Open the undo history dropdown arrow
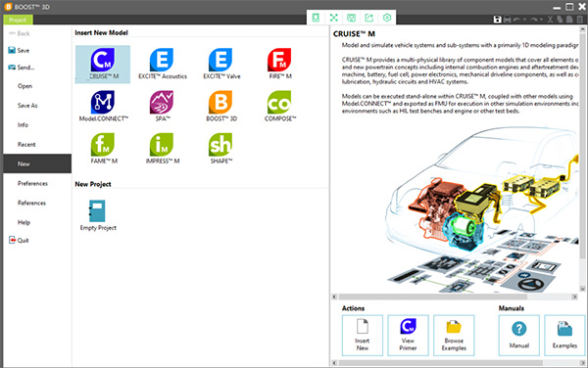The height and width of the screenshot is (368, 588). click(524, 20)
